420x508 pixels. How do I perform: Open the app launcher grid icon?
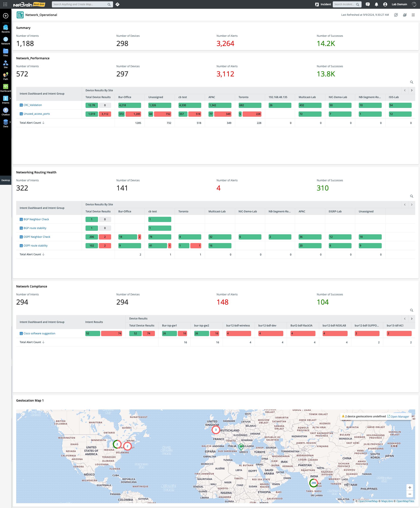(5, 4)
